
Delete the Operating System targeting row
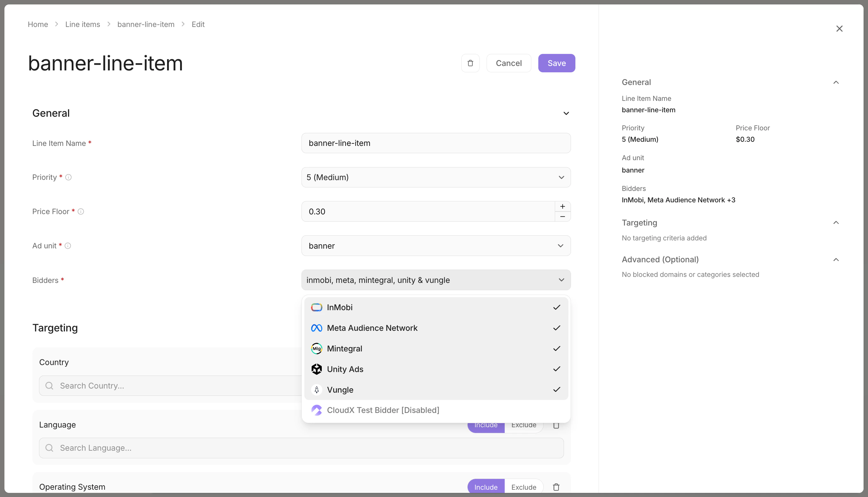point(556,487)
